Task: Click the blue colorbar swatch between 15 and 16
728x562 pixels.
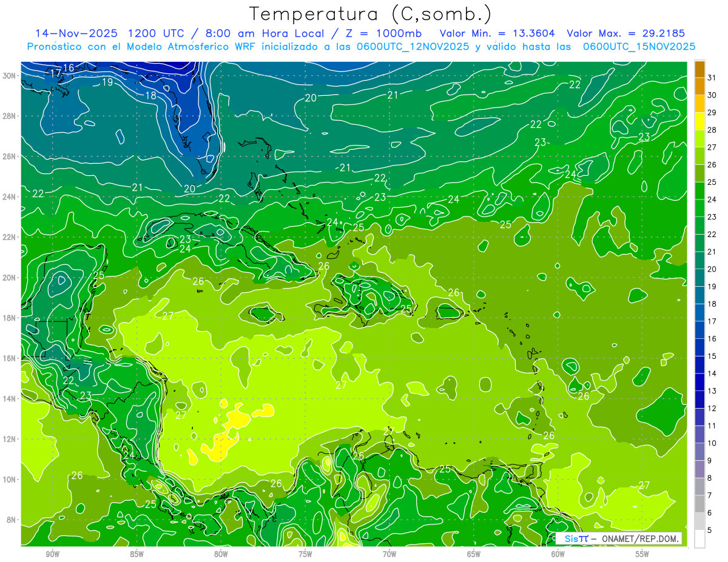Action: click(699, 347)
